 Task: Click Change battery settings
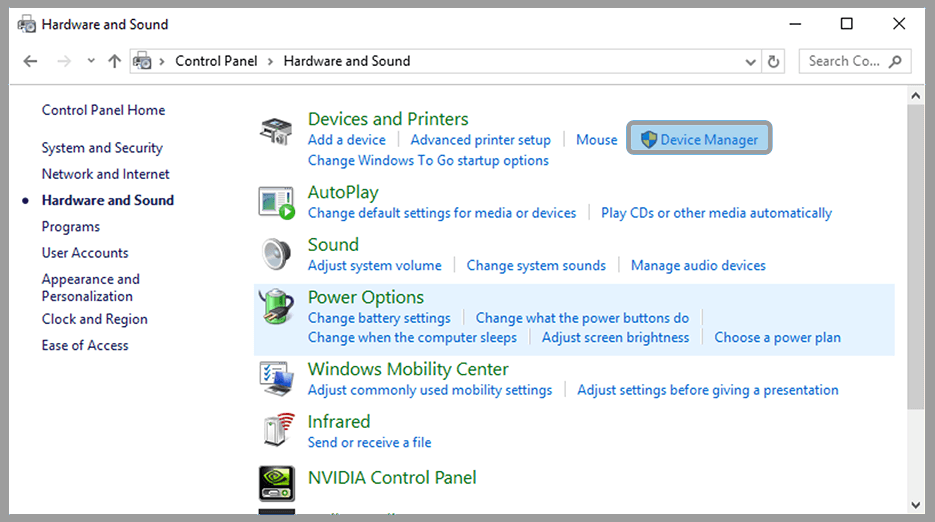tap(379, 318)
